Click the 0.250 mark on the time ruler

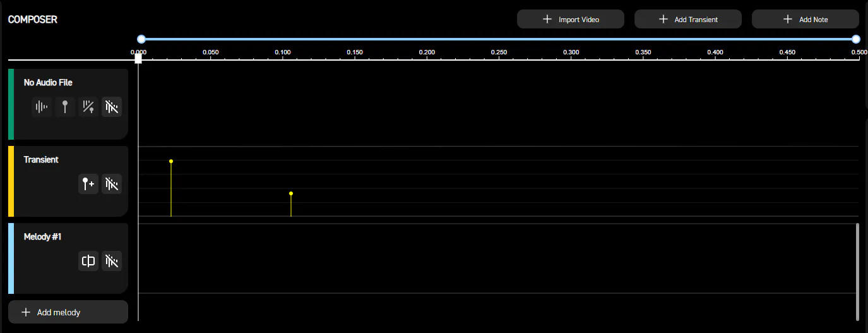pyautogui.click(x=499, y=52)
